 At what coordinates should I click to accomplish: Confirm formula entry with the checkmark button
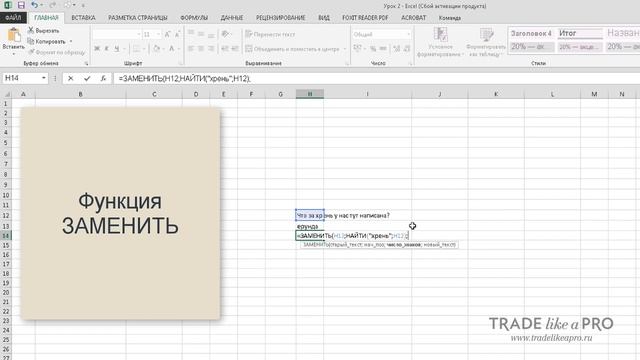click(87, 78)
